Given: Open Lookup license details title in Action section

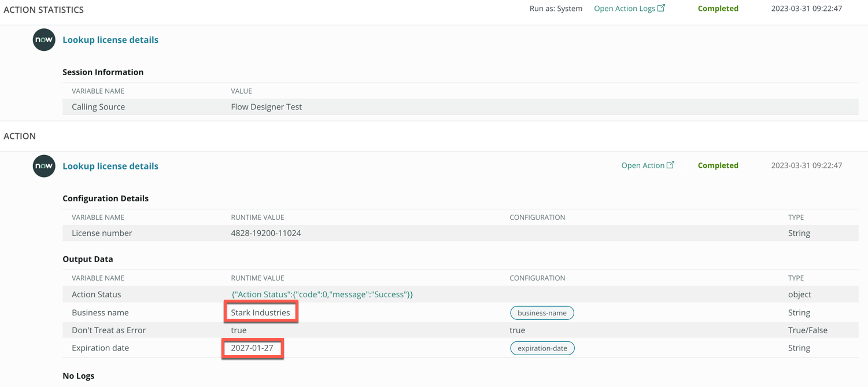Looking at the screenshot, I should 110,166.
